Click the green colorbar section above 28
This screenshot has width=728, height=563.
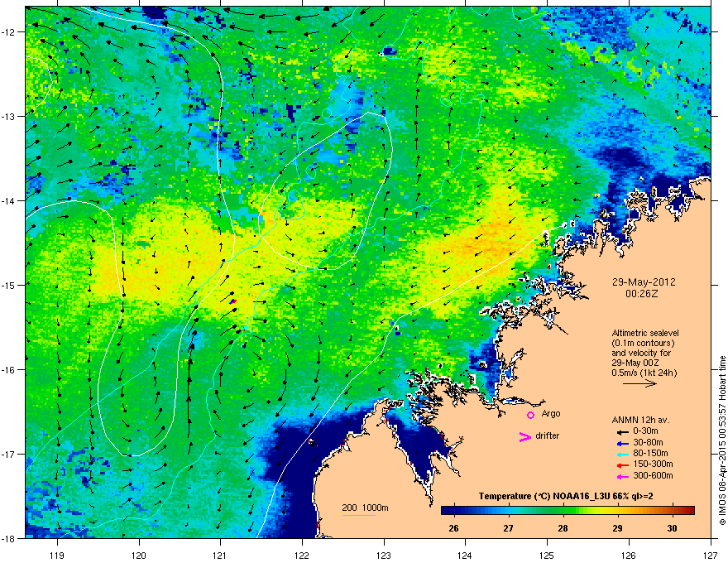click(563, 510)
